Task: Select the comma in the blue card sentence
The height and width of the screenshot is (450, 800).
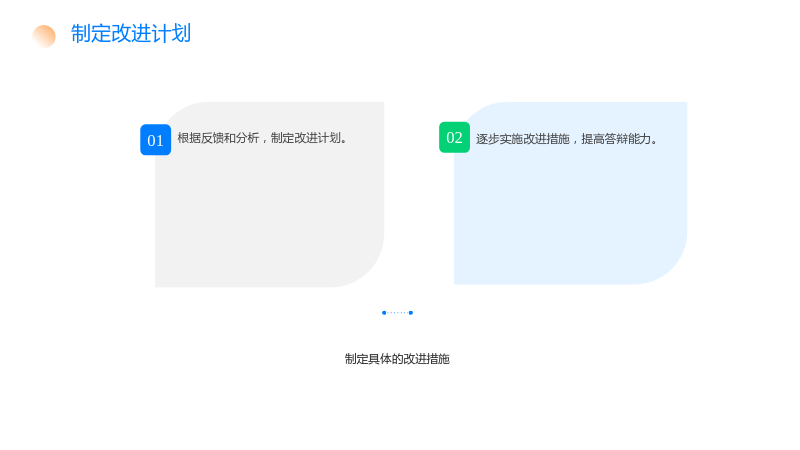Action: pos(575,141)
